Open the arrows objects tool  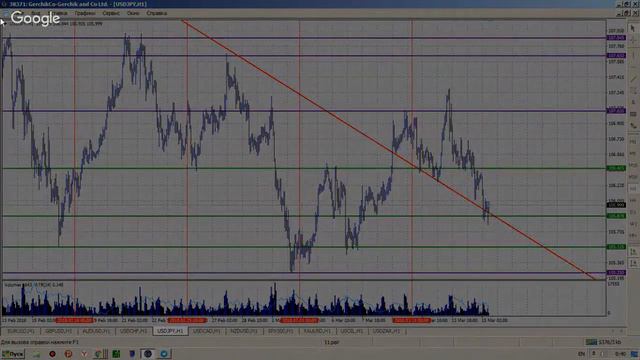coord(633,126)
